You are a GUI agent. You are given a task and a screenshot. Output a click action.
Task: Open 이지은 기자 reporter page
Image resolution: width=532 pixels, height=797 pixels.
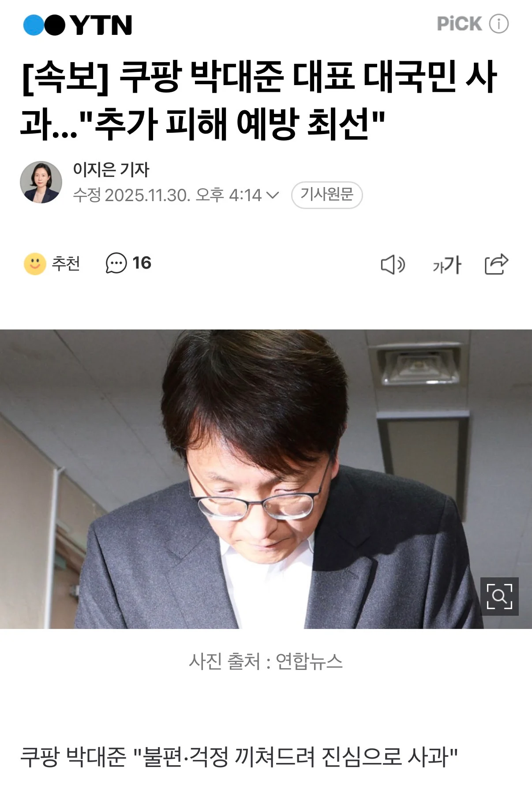111,169
